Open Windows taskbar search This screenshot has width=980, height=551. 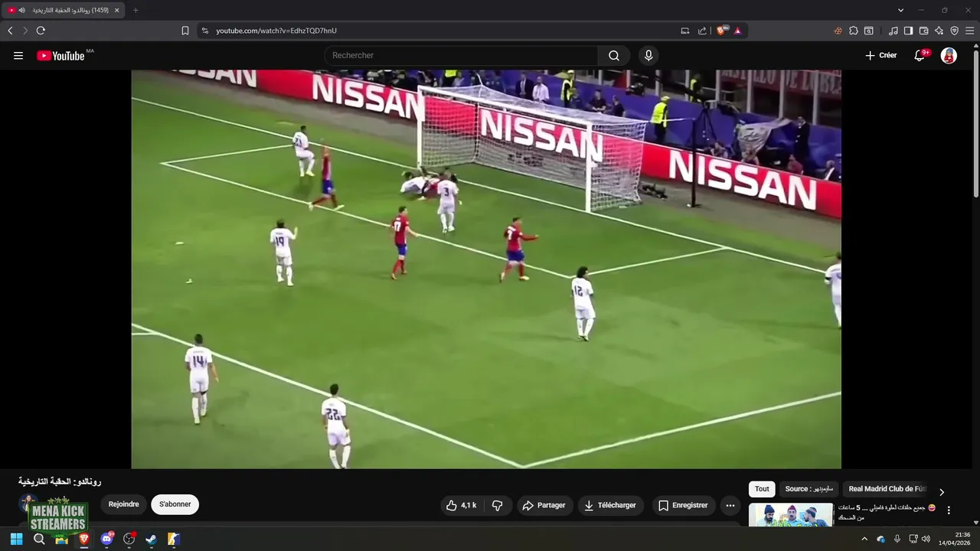click(x=39, y=539)
